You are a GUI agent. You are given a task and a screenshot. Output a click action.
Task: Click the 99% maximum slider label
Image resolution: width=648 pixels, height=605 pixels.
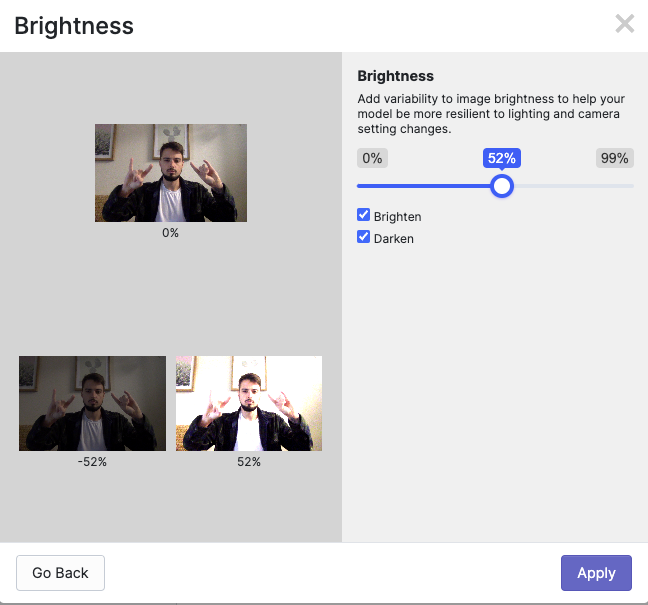615,158
